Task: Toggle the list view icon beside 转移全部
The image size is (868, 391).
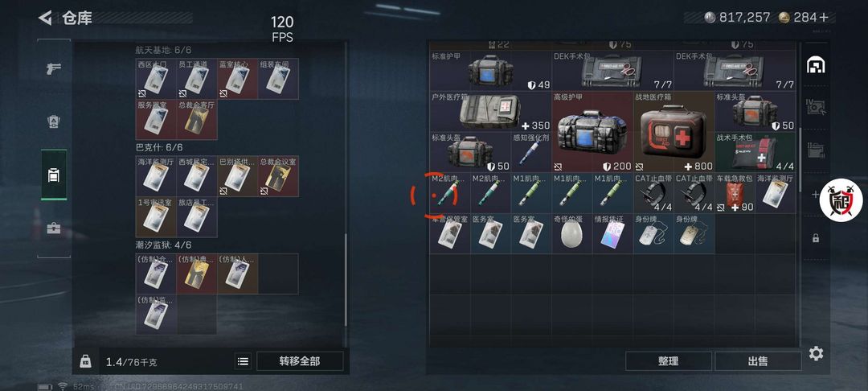Action: pos(243,361)
